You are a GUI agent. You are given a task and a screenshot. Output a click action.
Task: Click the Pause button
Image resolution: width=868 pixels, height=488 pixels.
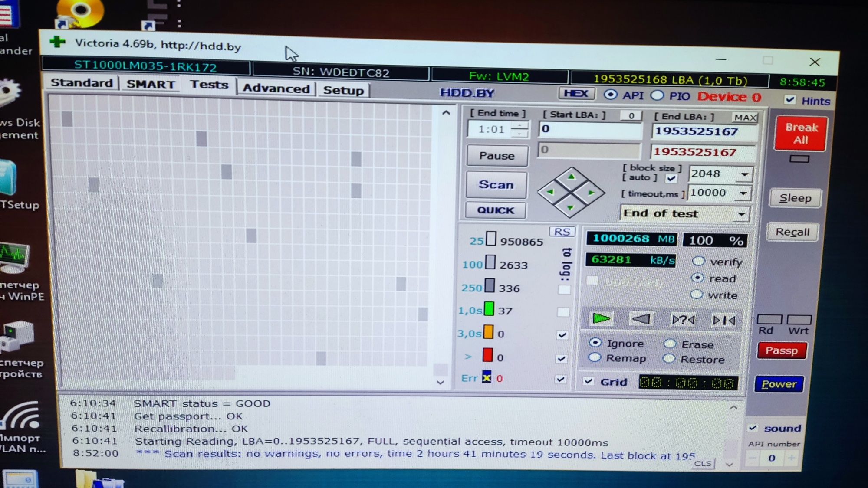click(496, 156)
